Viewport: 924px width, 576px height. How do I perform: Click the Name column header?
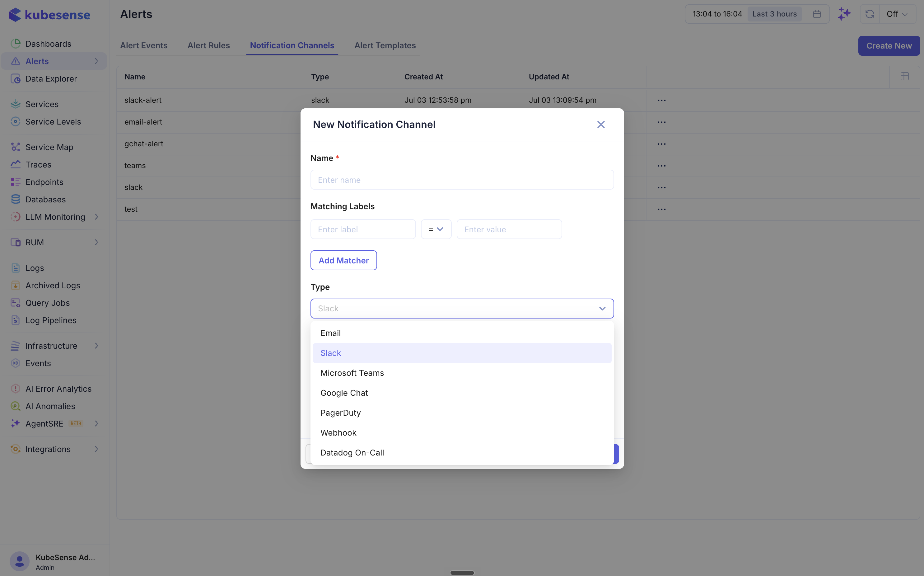click(x=135, y=77)
